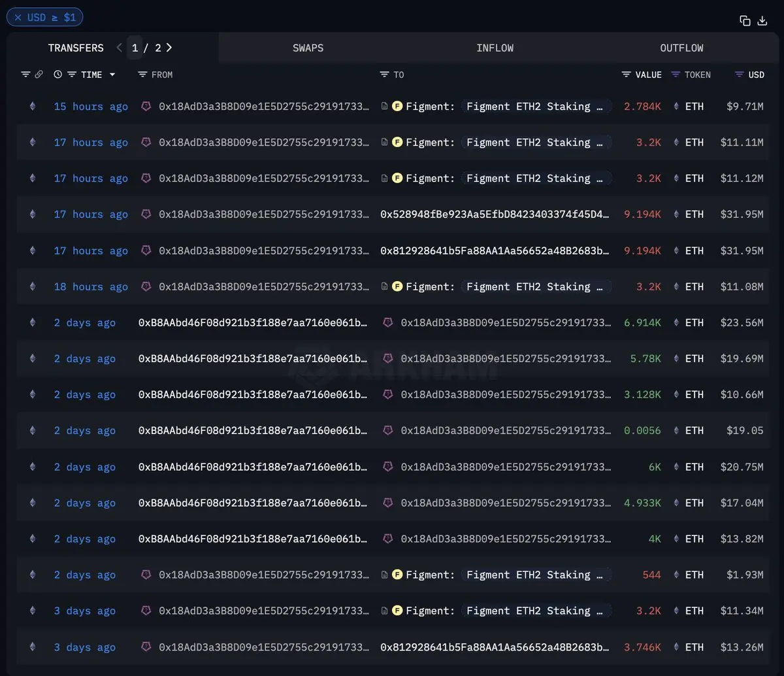Sort by TIME using the arrow
Viewport: 784px width, 676px height.
[x=112, y=75]
